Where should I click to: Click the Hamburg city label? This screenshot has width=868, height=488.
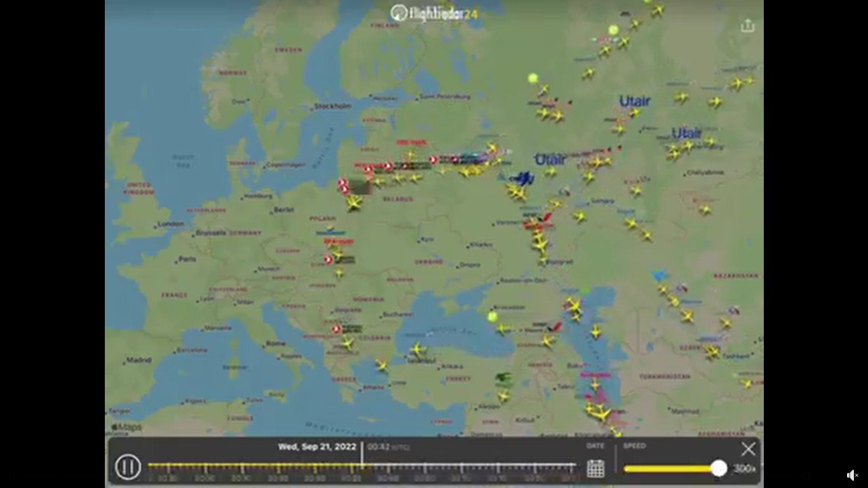tap(258, 196)
